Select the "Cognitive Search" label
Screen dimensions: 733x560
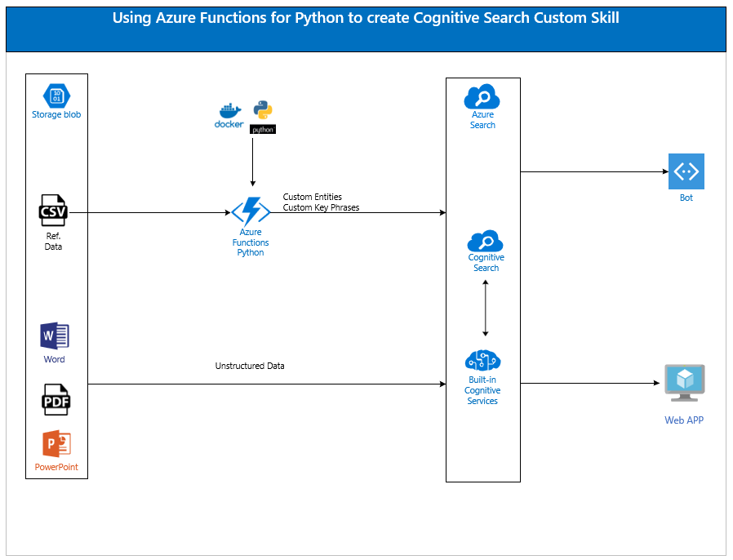click(x=486, y=263)
